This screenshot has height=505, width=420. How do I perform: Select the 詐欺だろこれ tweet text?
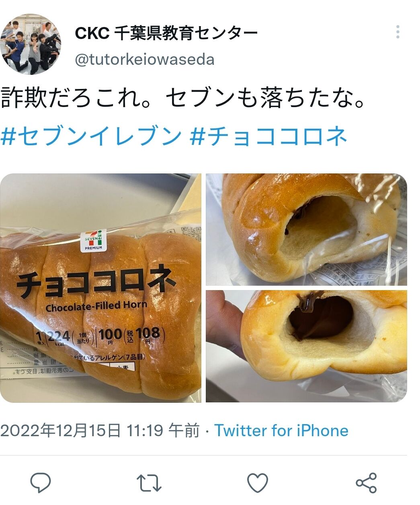point(183,98)
